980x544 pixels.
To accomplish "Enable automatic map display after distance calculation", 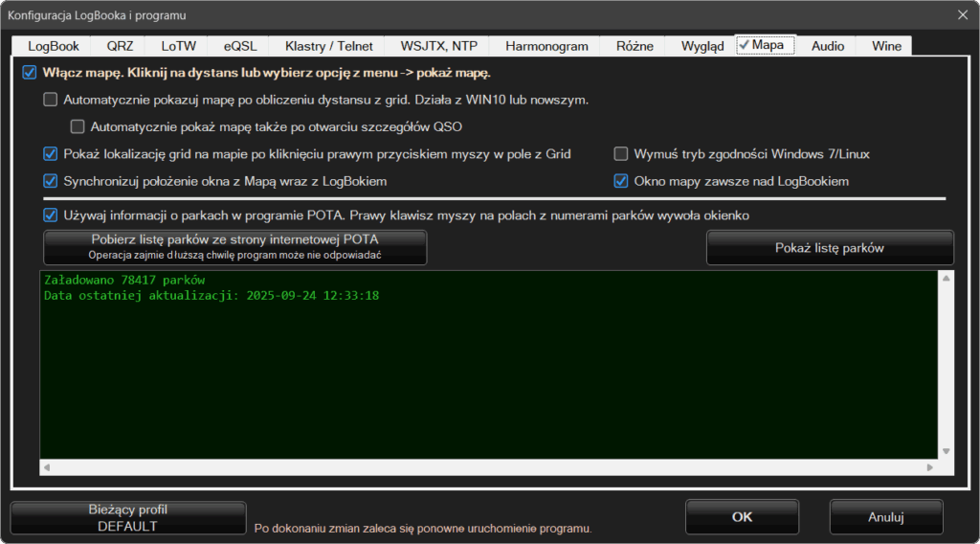I will pyautogui.click(x=51, y=100).
